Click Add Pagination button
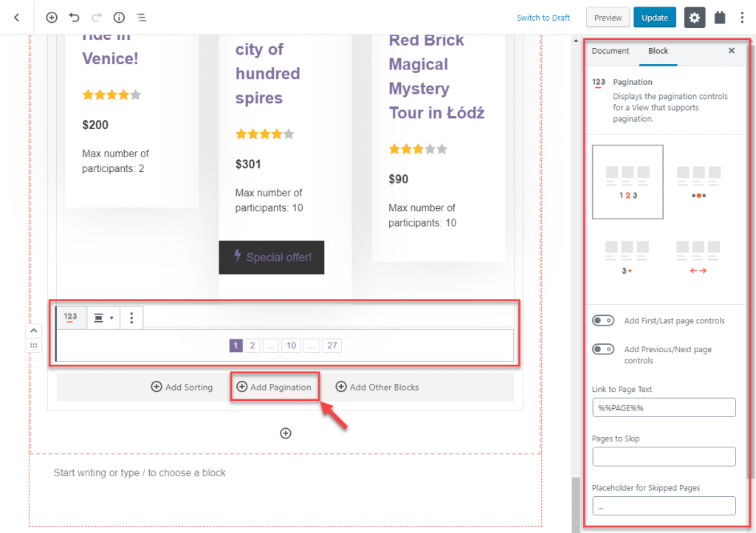The width and height of the screenshot is (756, 533). click(x=274, y=387)
